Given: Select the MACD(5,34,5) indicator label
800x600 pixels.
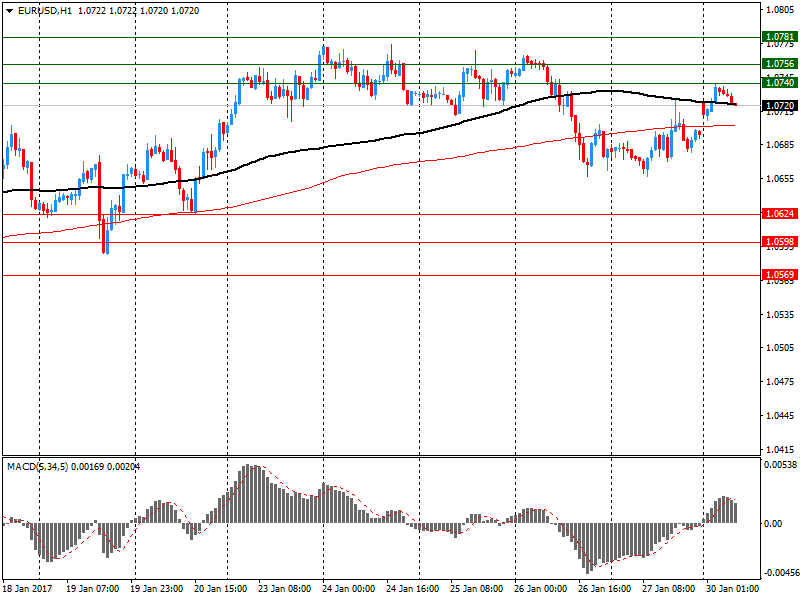Looking at the screenshot, I should (x=37, y=466).
